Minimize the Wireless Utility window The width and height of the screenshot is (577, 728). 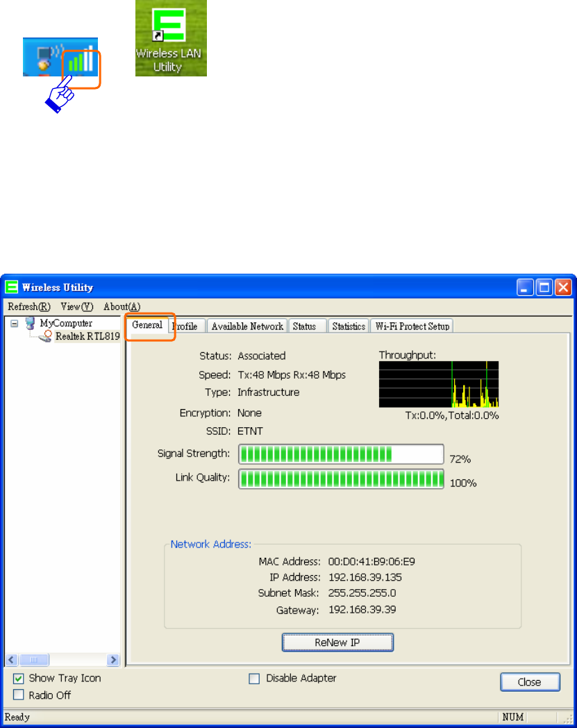tap(525, 288)
